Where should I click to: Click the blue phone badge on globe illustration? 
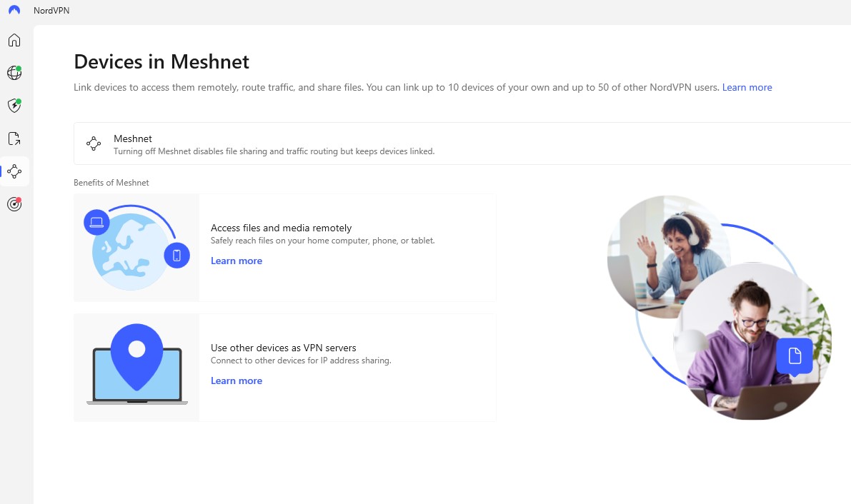click(176, 255)
